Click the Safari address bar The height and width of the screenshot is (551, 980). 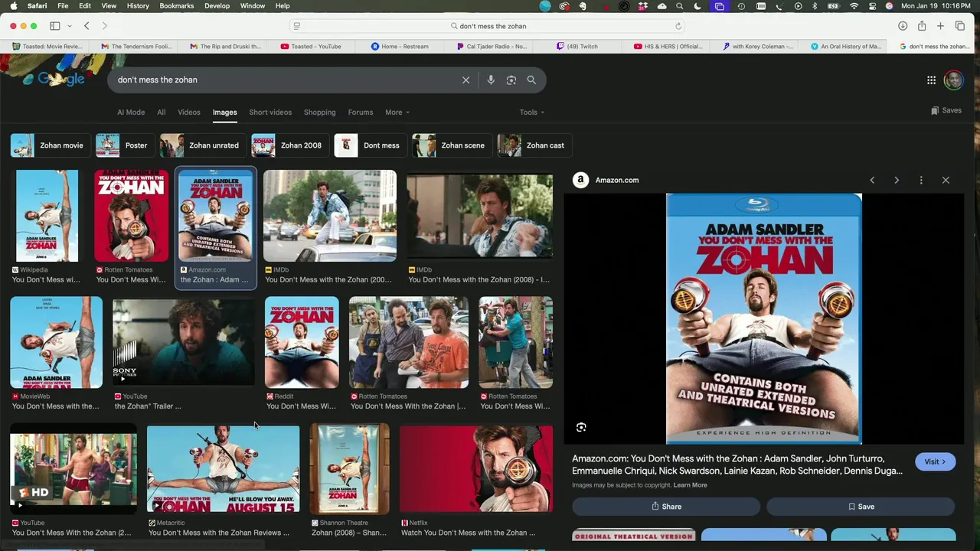(488, 26)
